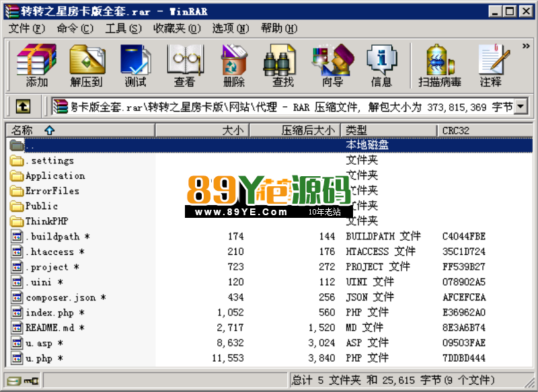Screen dimensions: 538x392
Task: Select the ErrorFiles folder icon
Action: point(17,191)
